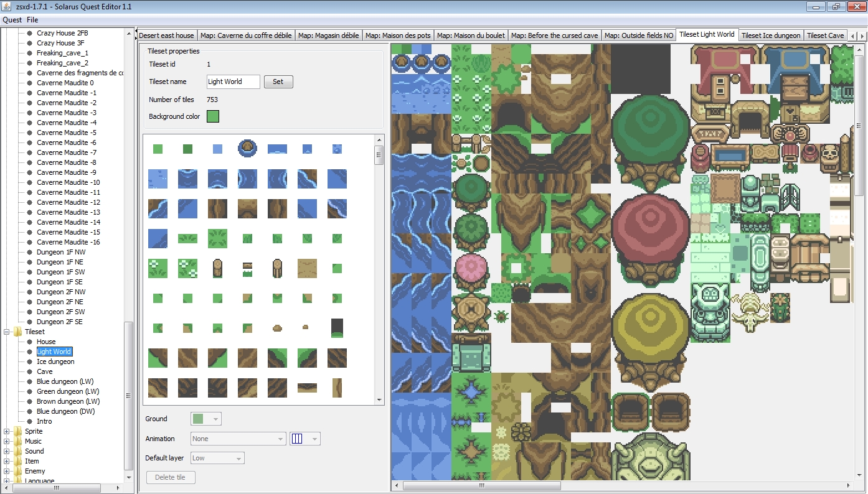Click the Sprite folder icon
Image resolution: width=868 pixels, height=494 pixels.
tap(17, 431)
